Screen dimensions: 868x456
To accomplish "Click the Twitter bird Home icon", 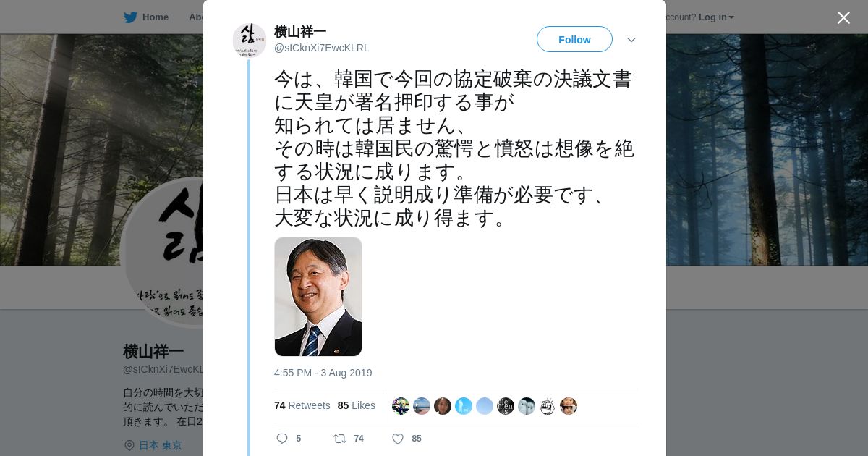I will [130, 17].
